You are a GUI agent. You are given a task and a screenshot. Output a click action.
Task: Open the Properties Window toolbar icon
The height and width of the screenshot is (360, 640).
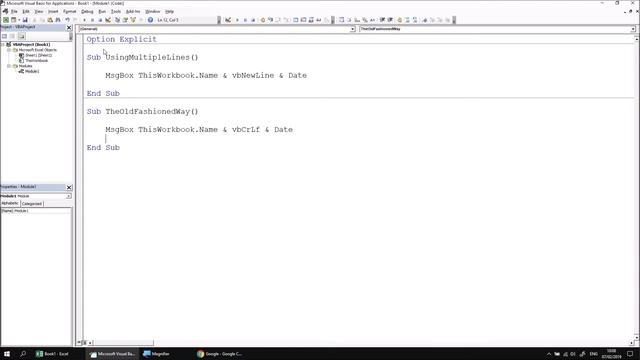(125, 20)
